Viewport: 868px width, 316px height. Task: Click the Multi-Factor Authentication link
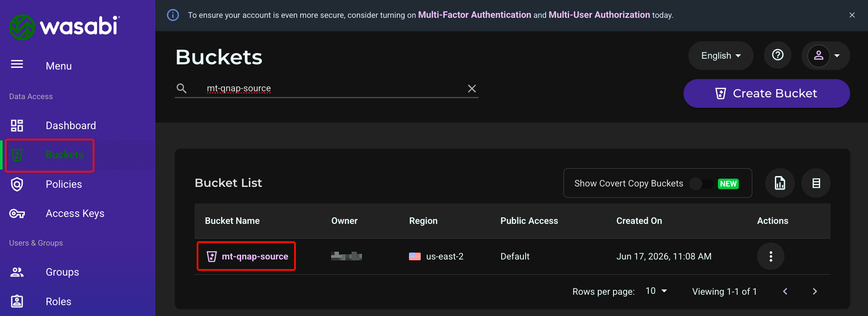click(x=475, y=15)
